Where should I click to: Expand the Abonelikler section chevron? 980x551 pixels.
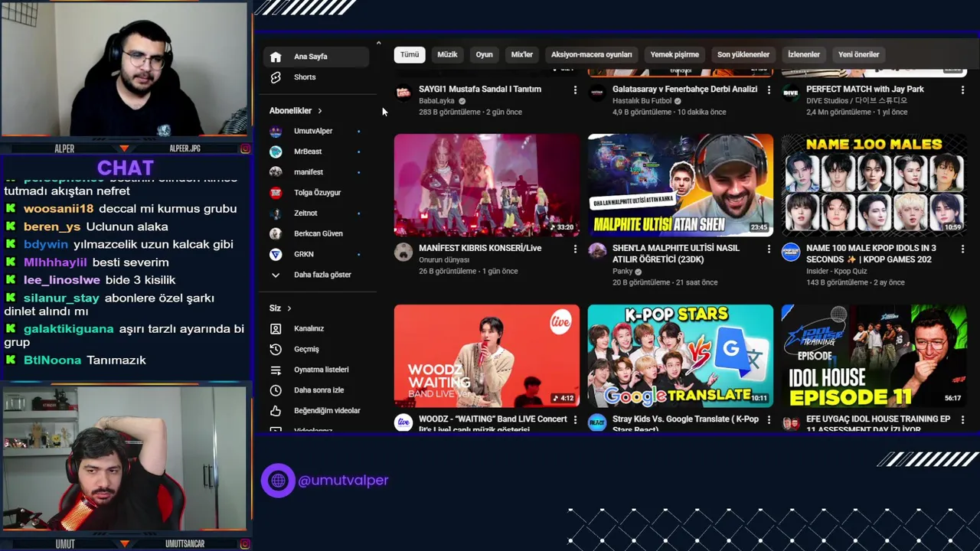click(x=319, y=111)
